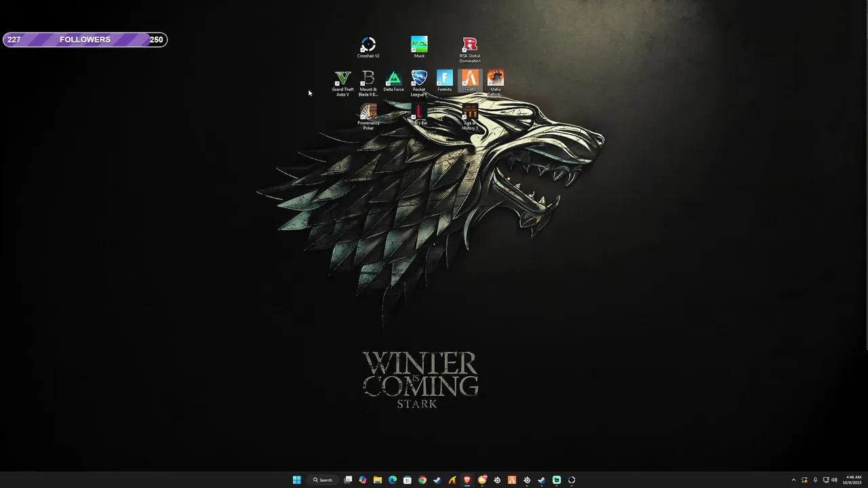
Task: Launch Google Chrome from the taskbar
Action: 422,480
